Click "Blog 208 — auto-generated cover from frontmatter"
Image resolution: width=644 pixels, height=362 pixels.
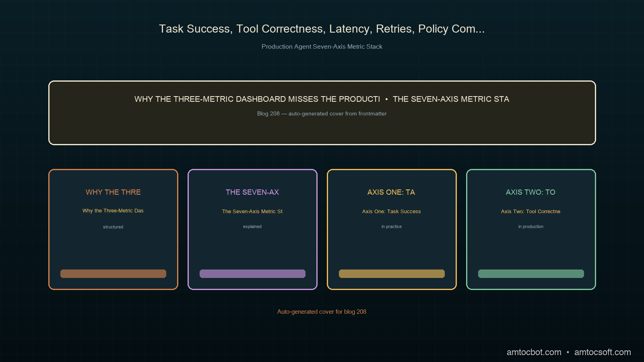click(322, 114)
